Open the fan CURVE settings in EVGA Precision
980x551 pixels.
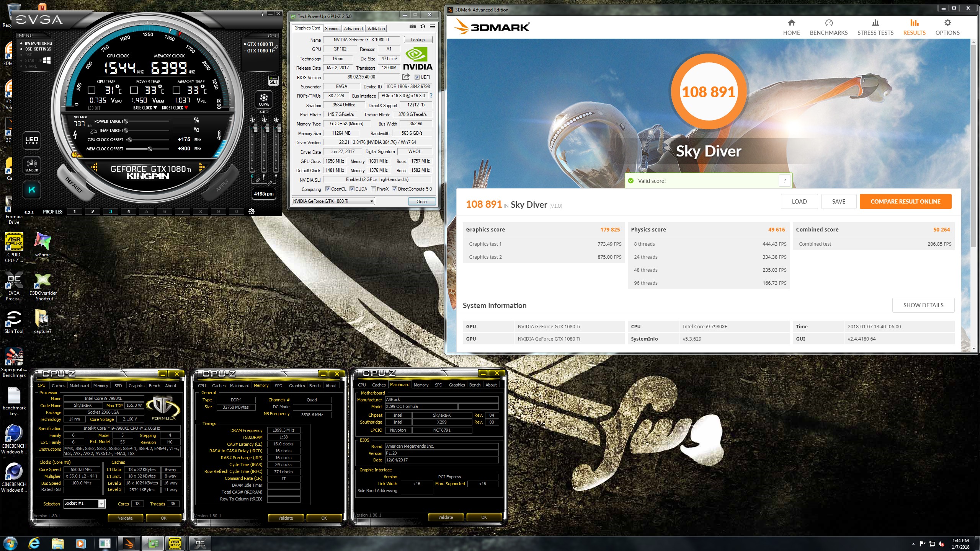point(264,99)
